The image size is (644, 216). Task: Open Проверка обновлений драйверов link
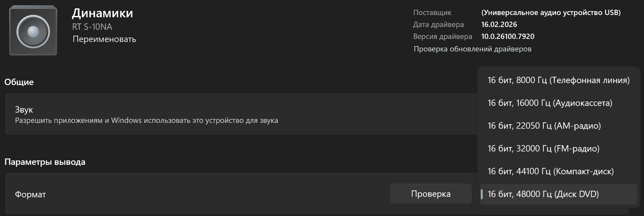(472, 49)
